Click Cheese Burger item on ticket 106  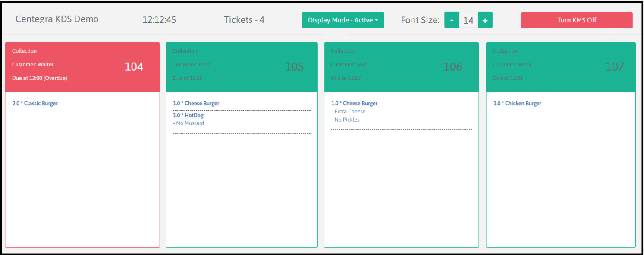click(x=354, y=104)
